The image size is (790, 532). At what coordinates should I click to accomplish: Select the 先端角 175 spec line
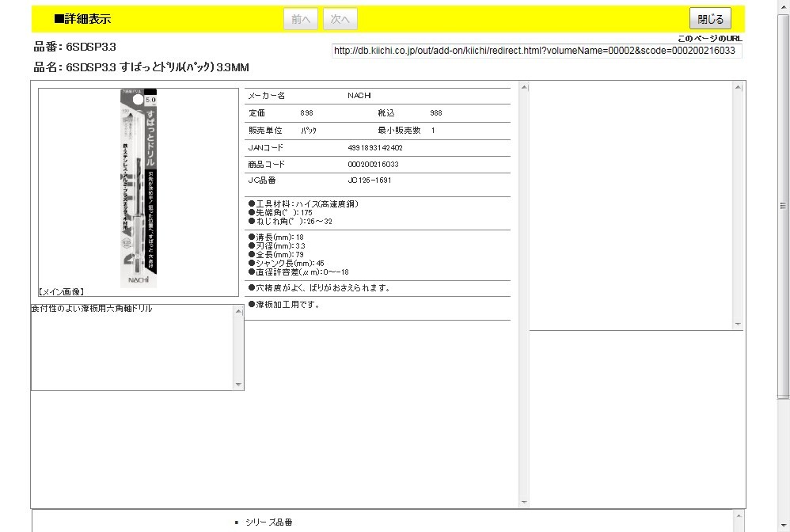(x=281, y=213)
